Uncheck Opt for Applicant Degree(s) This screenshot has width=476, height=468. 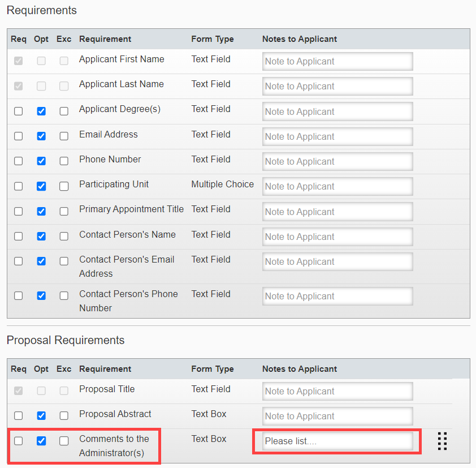[41, 111]
